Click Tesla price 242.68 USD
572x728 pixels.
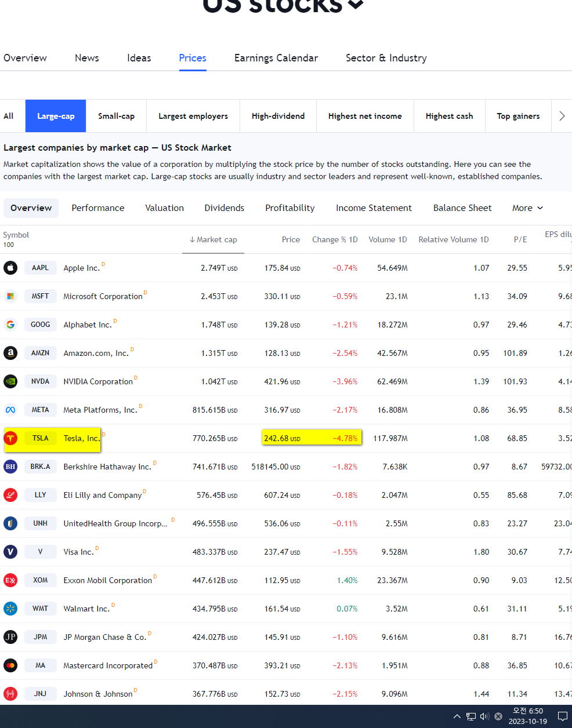[282, 438]
